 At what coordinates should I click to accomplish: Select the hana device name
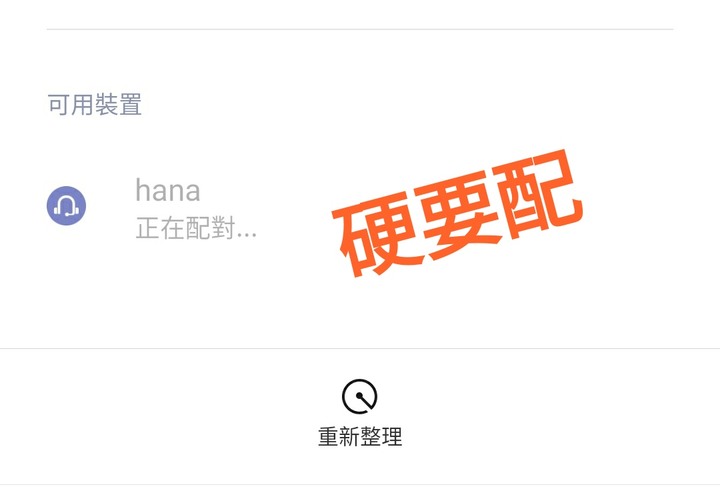168,190
